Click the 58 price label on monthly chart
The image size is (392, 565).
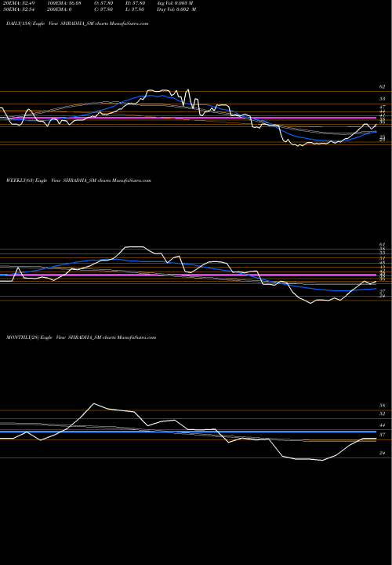tap(383, 406)
